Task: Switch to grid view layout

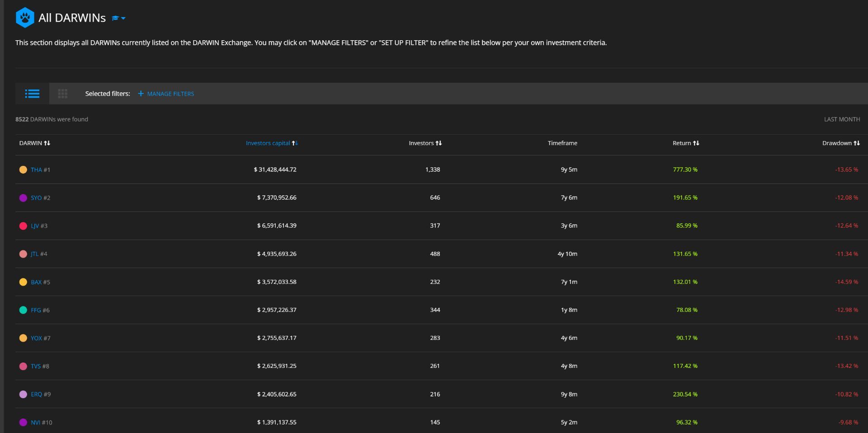Action: click(x=63, y=94)
